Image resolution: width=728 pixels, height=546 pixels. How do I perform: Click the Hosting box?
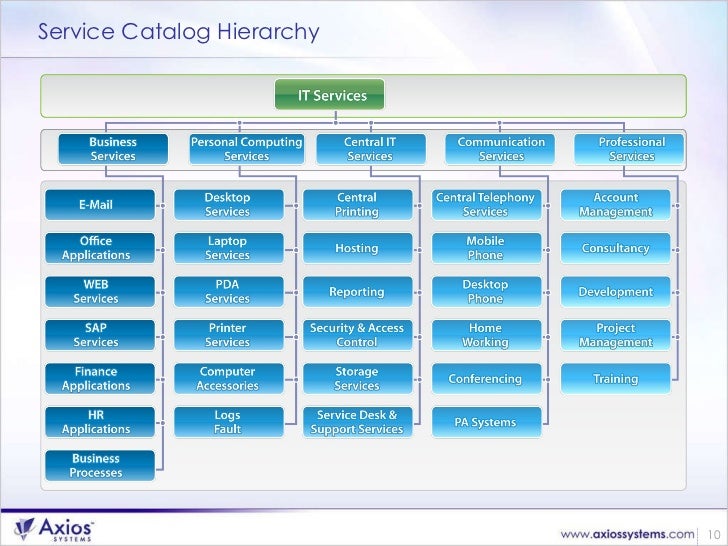click(x=358, y=248)
